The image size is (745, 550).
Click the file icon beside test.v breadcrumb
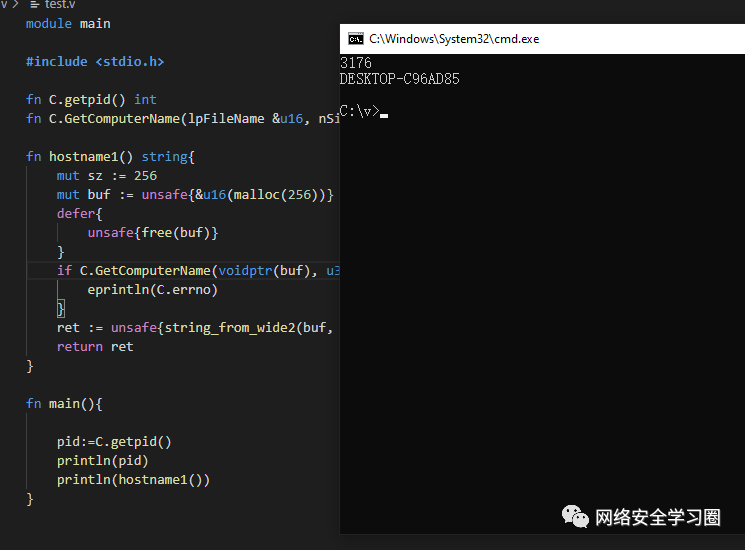click(35, 4)
